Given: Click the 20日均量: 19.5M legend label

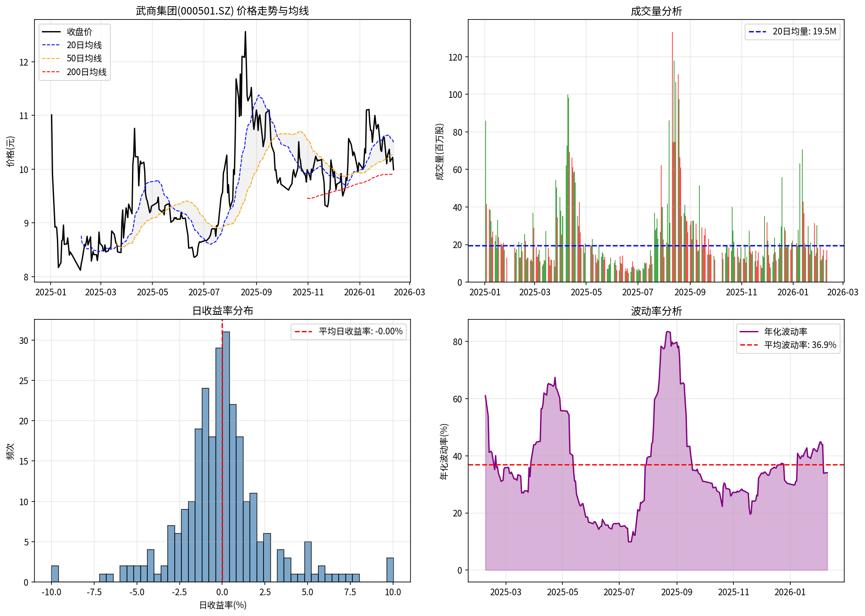Looking at the screenshot, I should (804, 32).
